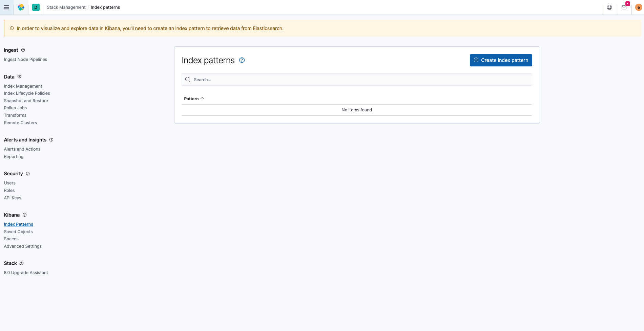
Task: Open the Users security page
Action: (x=9, y=183)
